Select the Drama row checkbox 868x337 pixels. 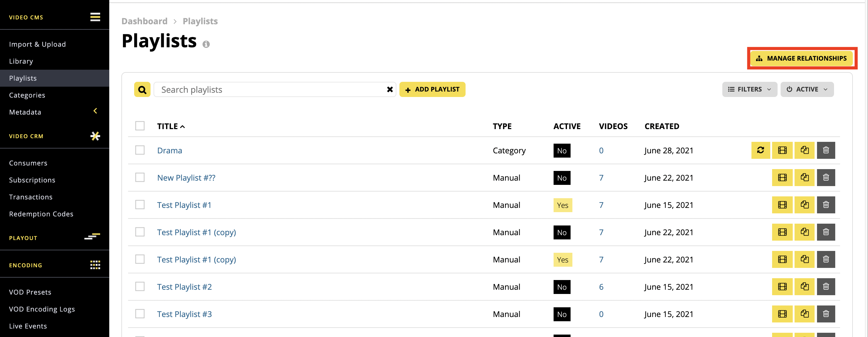[x=140, y=150]
